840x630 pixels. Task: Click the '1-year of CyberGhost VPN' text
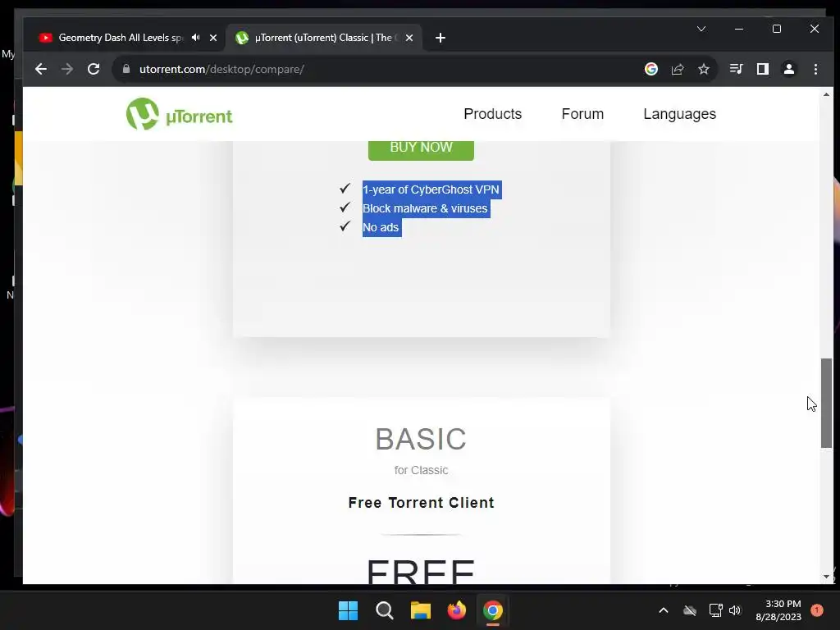(431, 189)
